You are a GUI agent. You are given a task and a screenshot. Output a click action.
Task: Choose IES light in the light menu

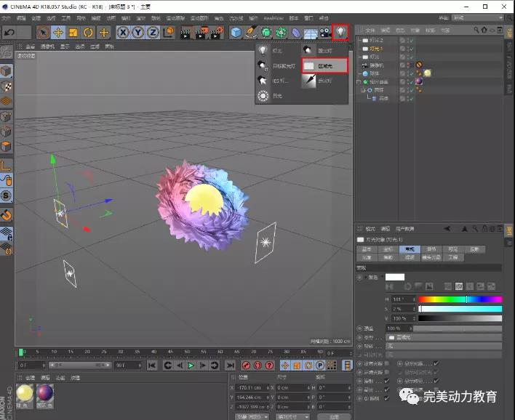(x=279, y=81)
